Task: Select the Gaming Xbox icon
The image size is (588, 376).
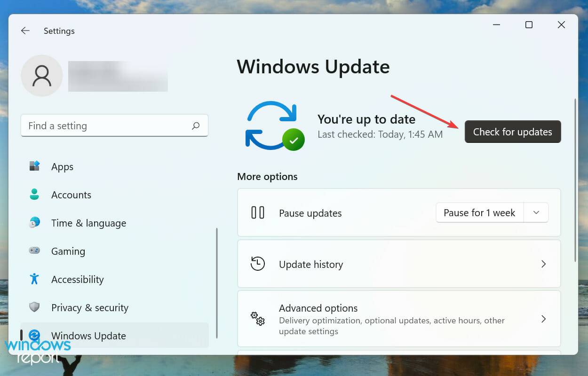Action: click(x=35, y=251)
